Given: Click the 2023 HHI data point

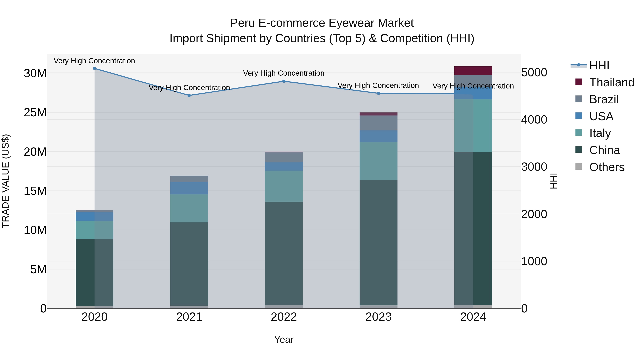Looking at the screenshot, I should [379, 93].
